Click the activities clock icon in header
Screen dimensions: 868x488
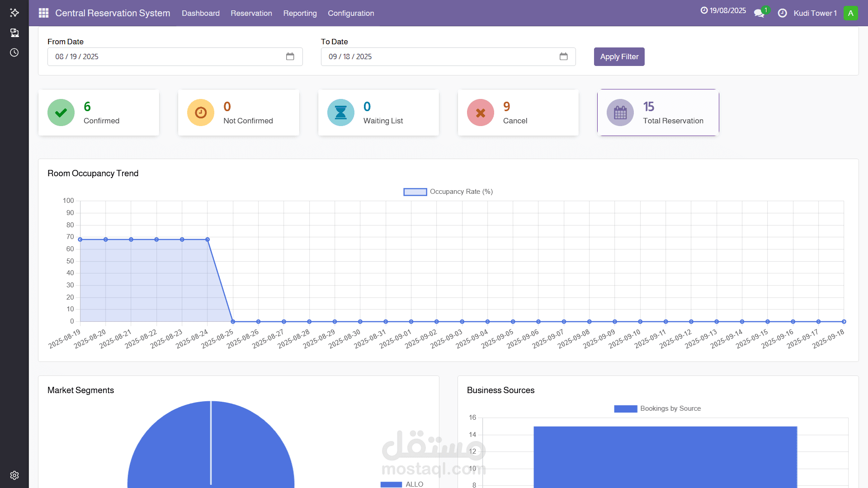pyautogui.click(x=782, y=13)
